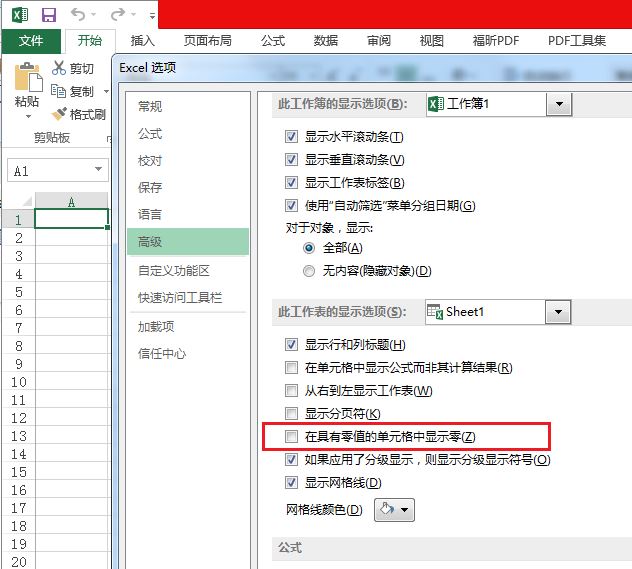Open the redo history dropdown arrow
The image size is (632, 569).
pos(134,15)
